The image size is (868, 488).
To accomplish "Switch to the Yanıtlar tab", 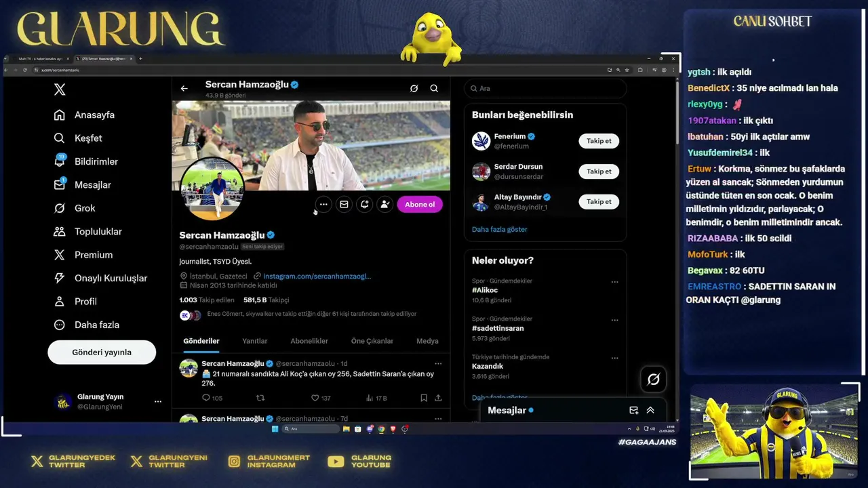I will [255, 341].
